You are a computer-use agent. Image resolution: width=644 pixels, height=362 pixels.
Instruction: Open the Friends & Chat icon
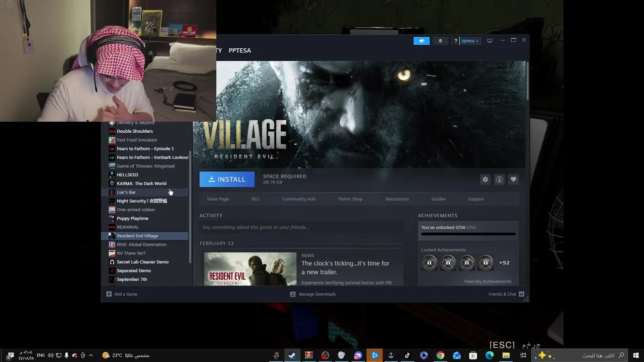(x=522, y=294)
